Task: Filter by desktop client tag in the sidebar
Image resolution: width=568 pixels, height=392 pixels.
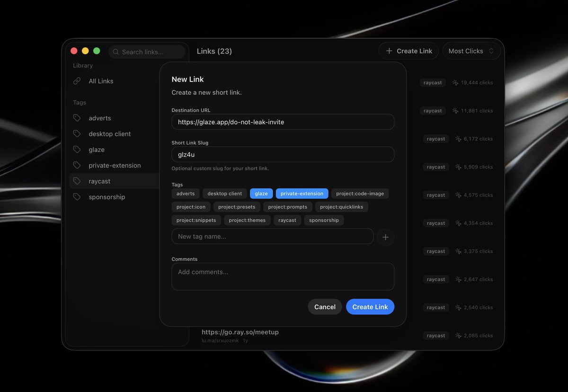Action: [x=115, y=134]
